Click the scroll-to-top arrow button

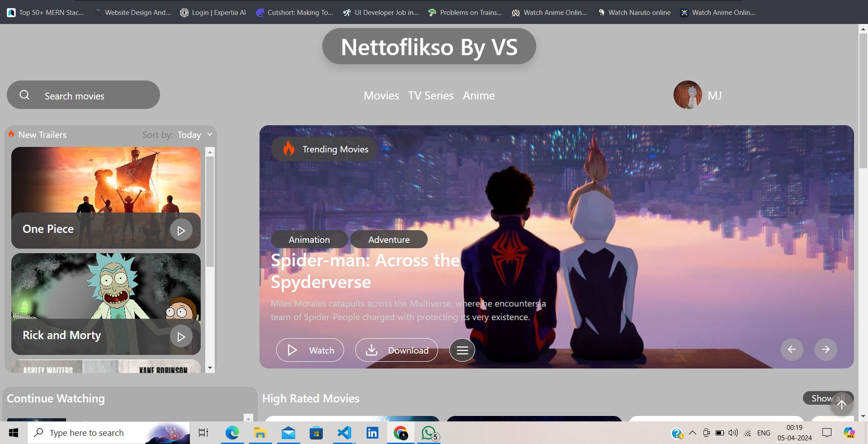841,404
